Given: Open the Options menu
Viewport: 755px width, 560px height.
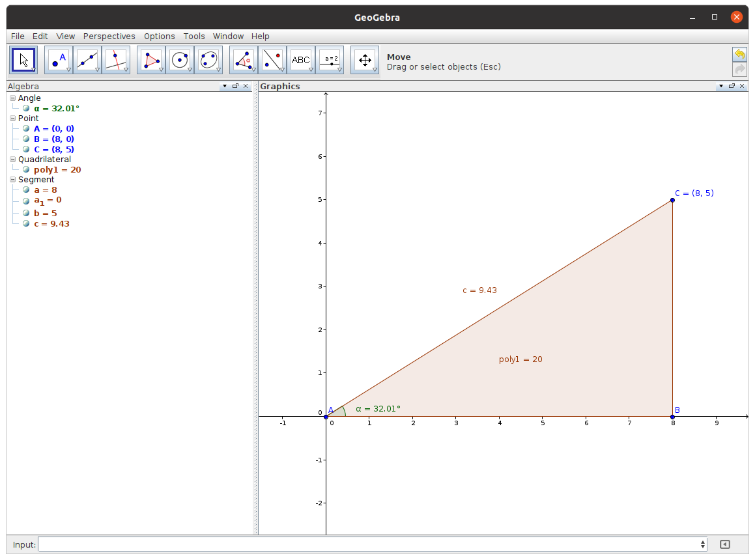Looking at the screenshot, I should [159, 36].
